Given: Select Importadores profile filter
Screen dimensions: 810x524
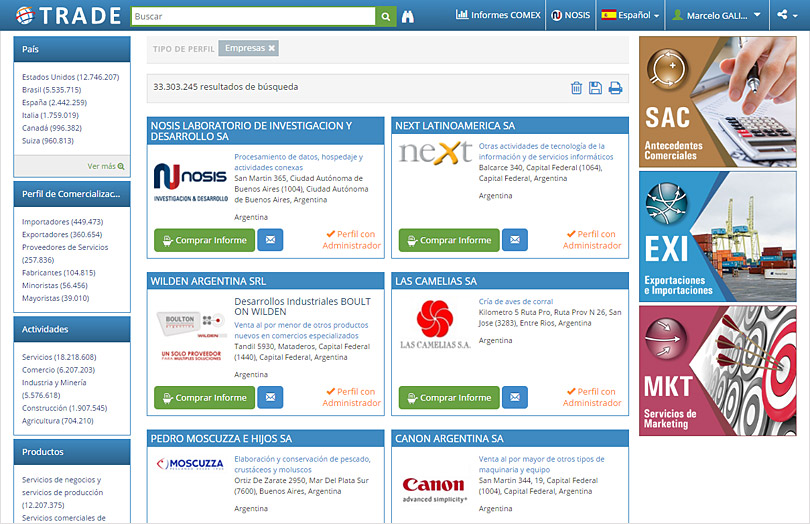Looking at the screenshot, I should (x=63, y=222).
